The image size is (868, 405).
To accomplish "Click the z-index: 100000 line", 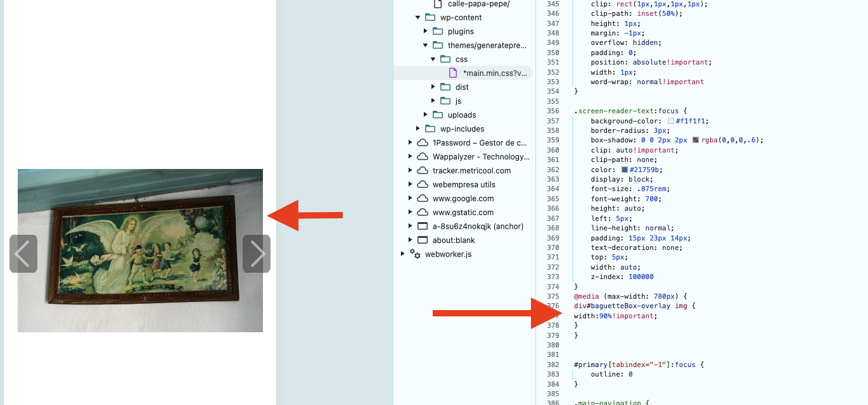I will coord(622,277).
